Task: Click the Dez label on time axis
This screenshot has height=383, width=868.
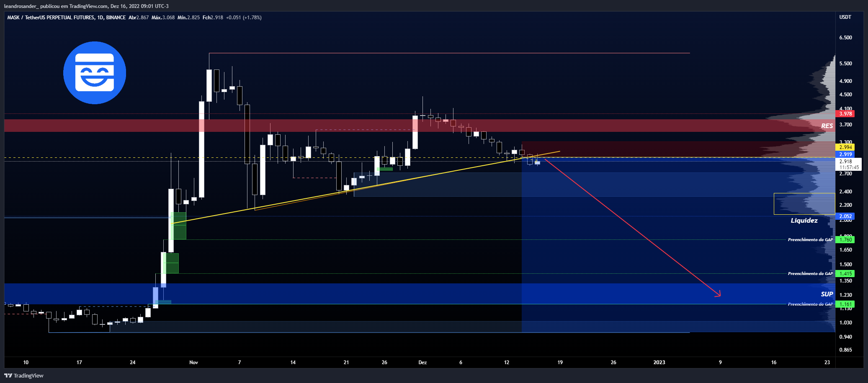Action: point(422,362)
